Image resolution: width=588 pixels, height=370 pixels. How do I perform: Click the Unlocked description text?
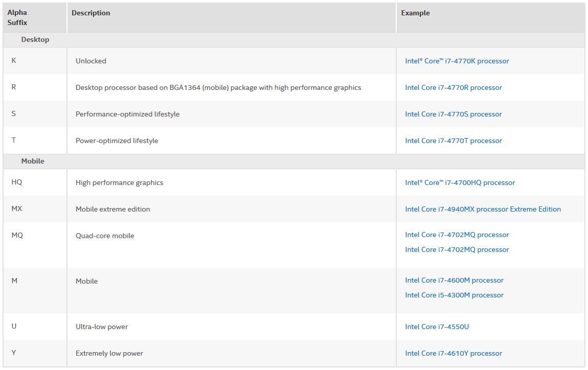91,61
